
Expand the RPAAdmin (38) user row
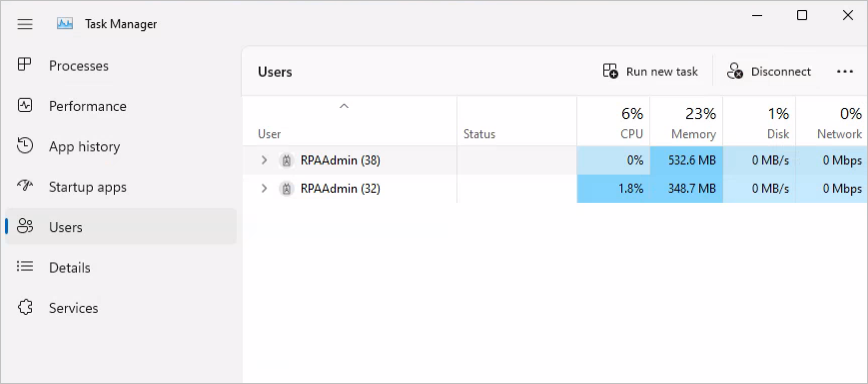click(264, 161)
